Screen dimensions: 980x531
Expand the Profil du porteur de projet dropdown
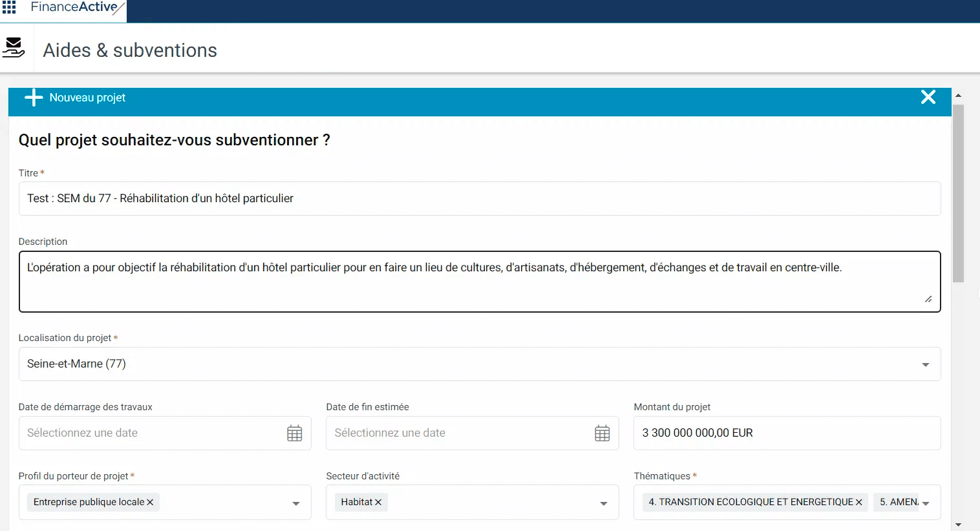click(x=296, y=504)
